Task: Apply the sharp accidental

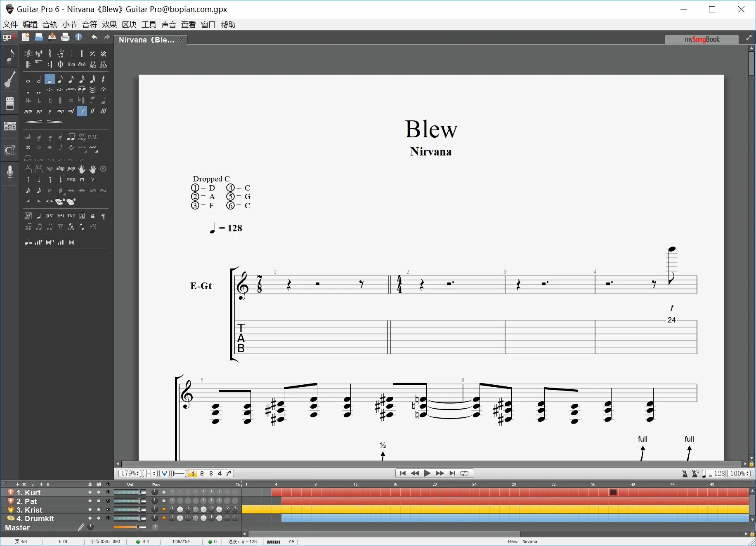Action: point(60,100)
